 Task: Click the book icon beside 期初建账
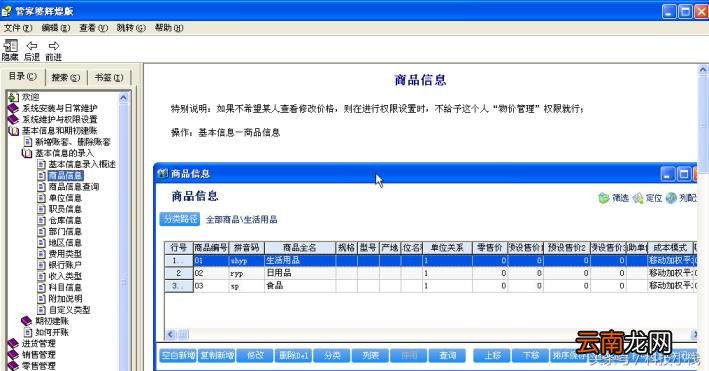(x=27, y=321)
